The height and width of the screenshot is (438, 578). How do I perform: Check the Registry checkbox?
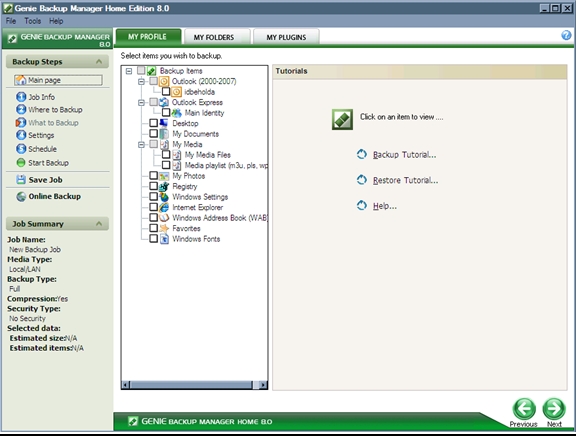click(153, 186)
